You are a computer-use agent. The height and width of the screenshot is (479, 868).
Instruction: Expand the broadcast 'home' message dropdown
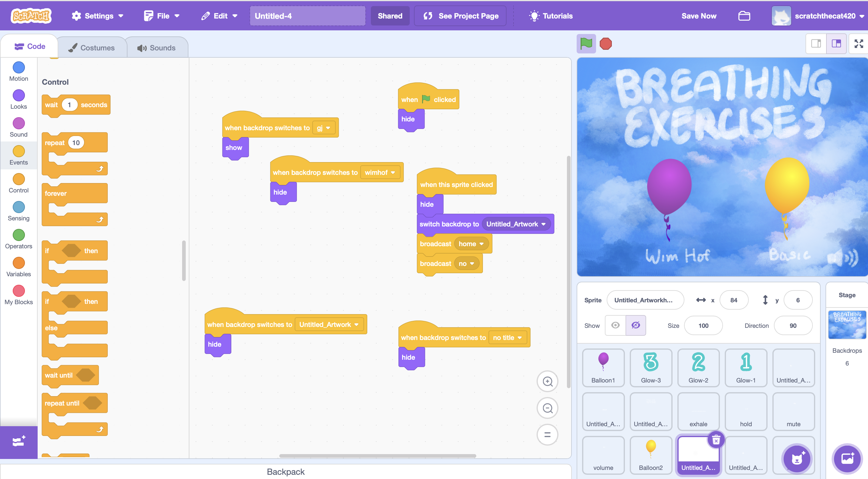click(x=482, y=244)
